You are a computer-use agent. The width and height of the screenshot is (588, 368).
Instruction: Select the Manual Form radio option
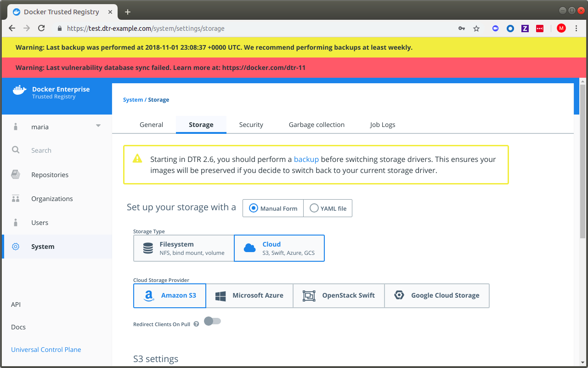point(254,208)
